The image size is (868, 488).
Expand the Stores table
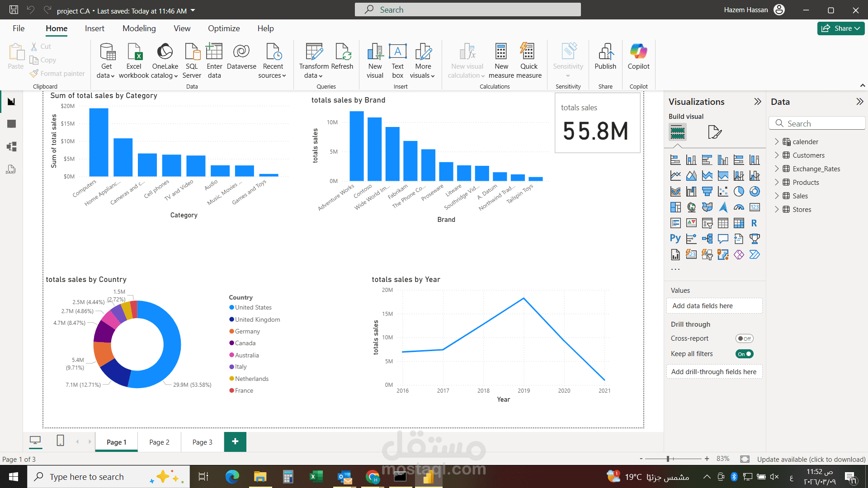click(777, 209)
